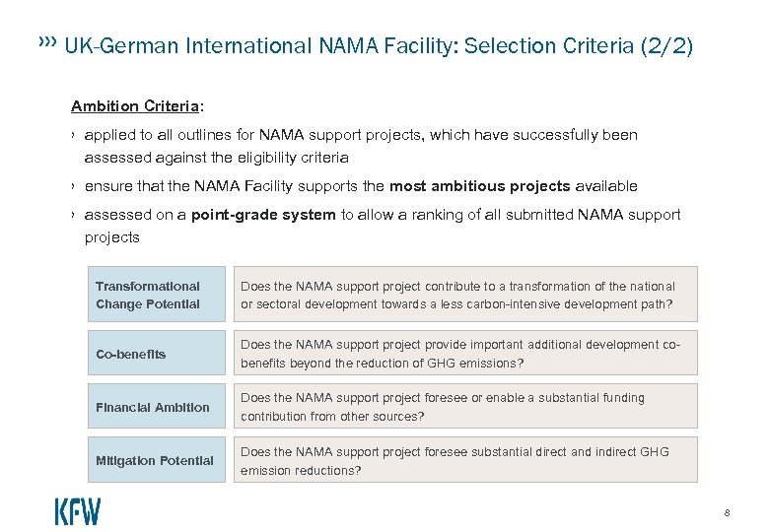This screenshot has height=532, width=769.
Task: Click the triple chevron title icon
Action: (46, 42)
